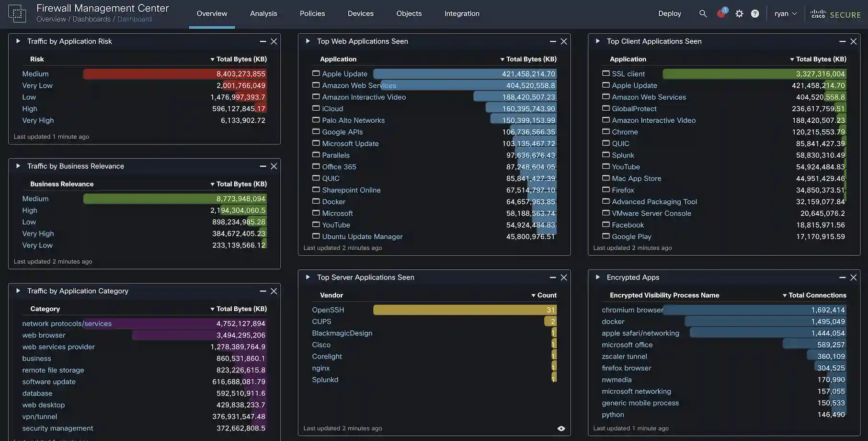Image resolution: width=868 pixels, height=441 pixels.
Task: Open the ryan user dropdown
Action: (785, 13)
